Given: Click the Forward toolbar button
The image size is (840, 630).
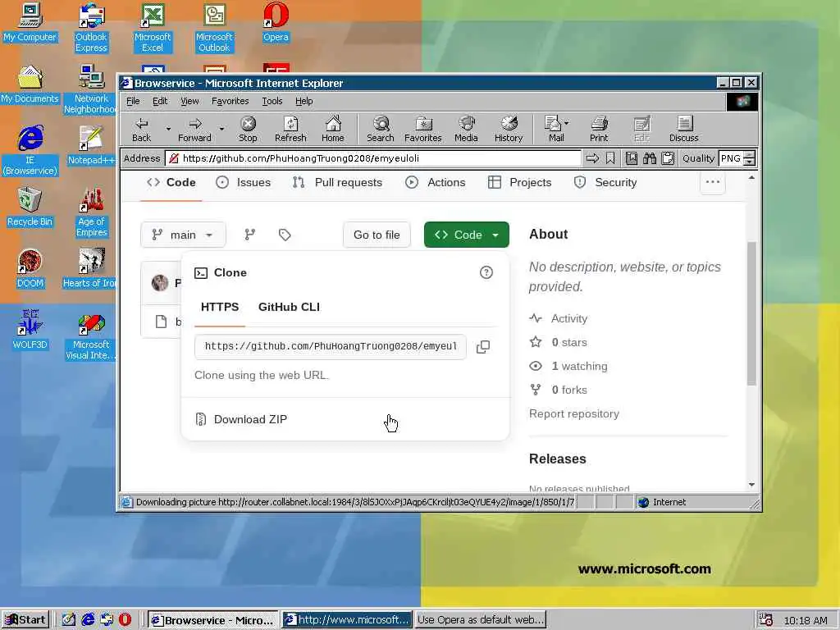Looking at the screenshot, I should click(x=194, y=129).
